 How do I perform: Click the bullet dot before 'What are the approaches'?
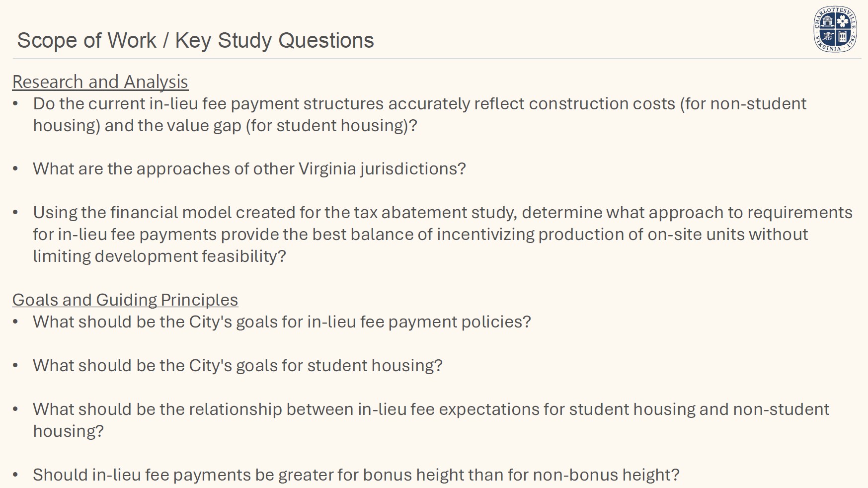point(16,169)
